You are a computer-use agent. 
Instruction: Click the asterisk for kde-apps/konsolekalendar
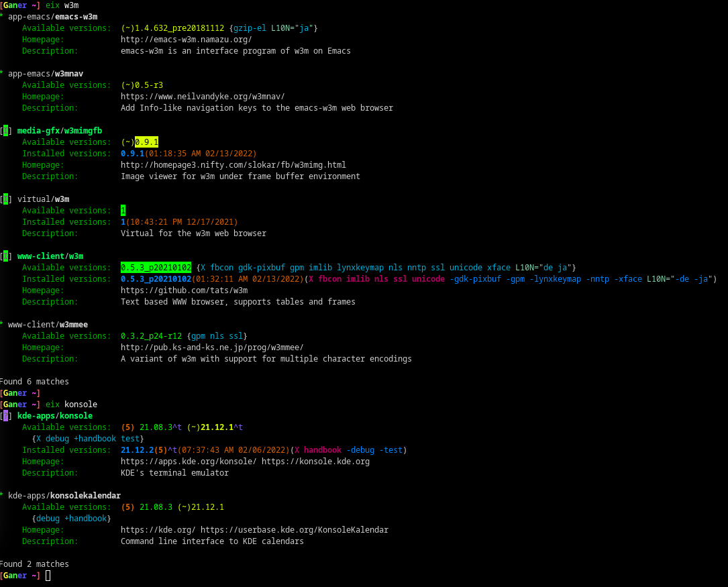click(x=1, y=495)
